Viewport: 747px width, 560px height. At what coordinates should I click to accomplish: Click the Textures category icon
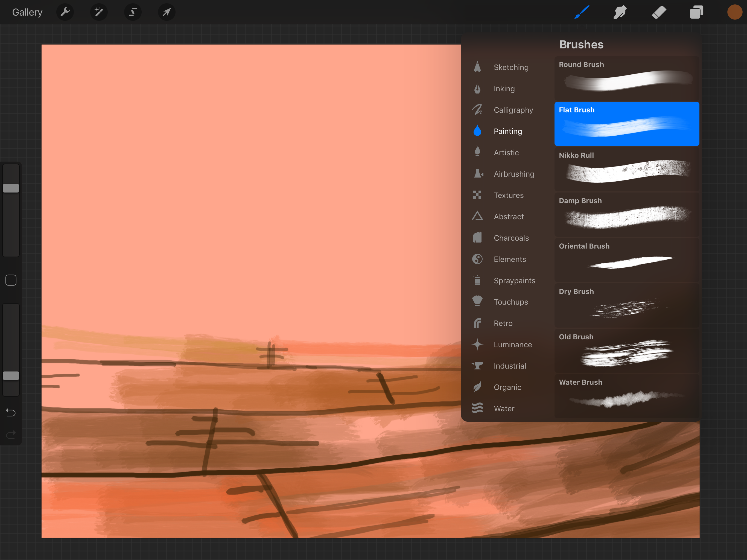tap(477, 195)
